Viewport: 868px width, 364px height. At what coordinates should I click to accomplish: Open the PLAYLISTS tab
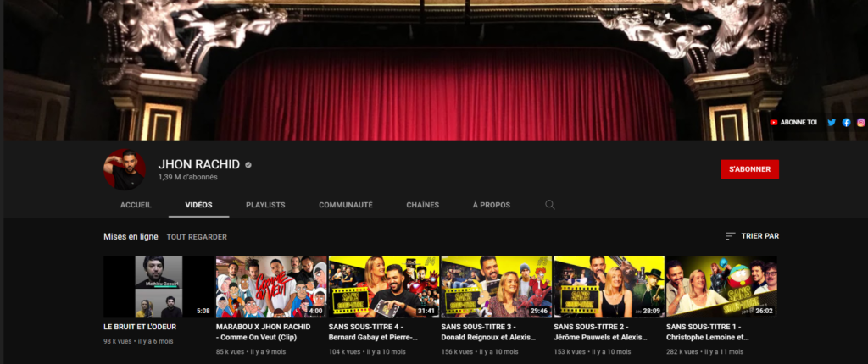pyautogui.click(x=265, y=205)
